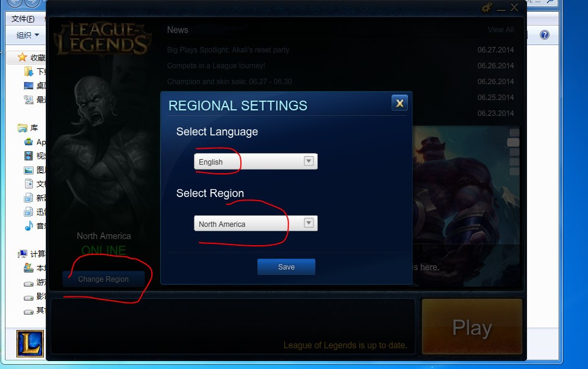Open launcher settings gear icon
This screenshot has height=369, width=588.
coord(487,7)
